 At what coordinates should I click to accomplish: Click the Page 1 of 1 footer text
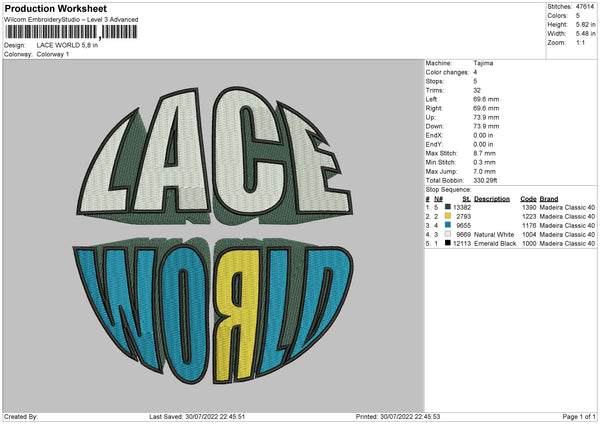pyautogui.click(x=576, y=416)
